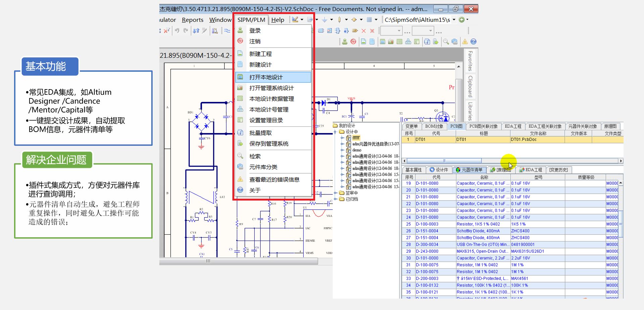Click the grid snap toolbar icon
Viewport: 644px width, 310px height.
click(369, 20)
